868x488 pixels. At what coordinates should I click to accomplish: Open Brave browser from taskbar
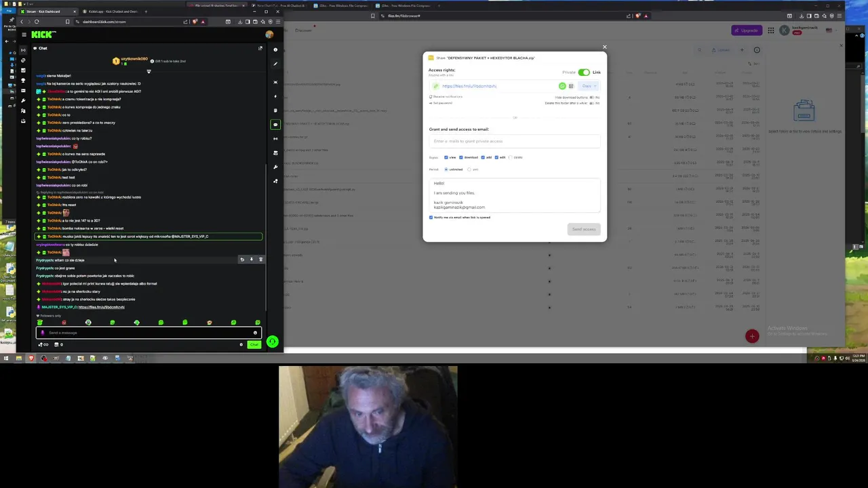pyautogui.click(x=31, y=358)
